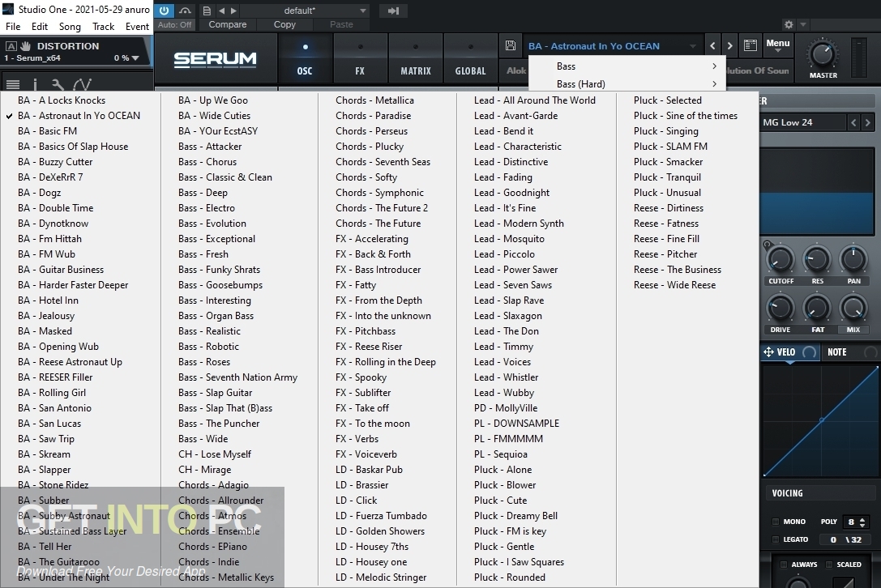
Task: Open the Edit menu
Action: (40, 27)
